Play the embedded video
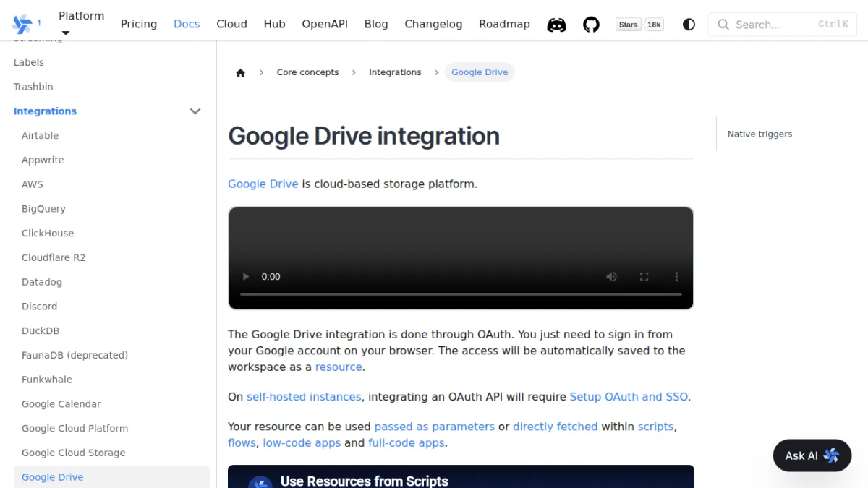The height and width of the screenshot is (488, 868). tap(245, 276)
